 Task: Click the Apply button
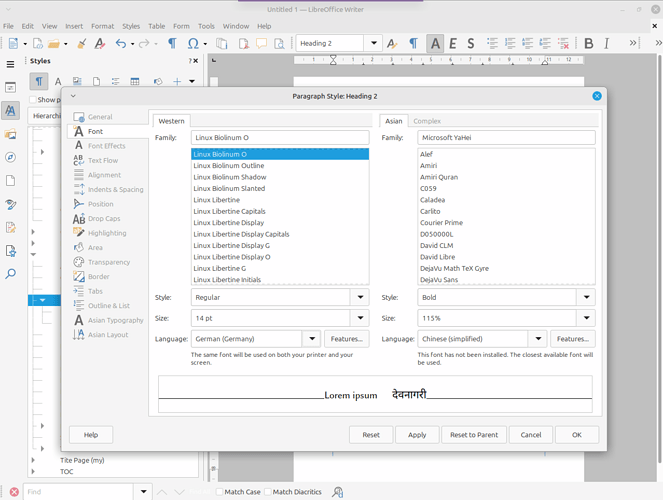click(417, 434)
